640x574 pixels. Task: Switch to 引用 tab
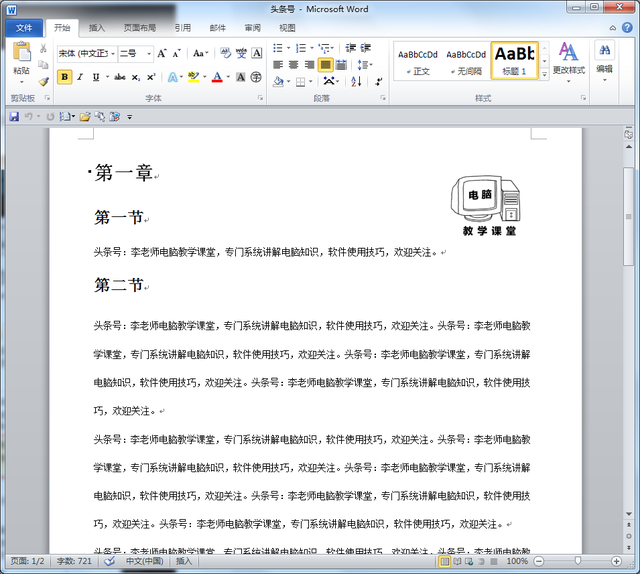(183, 28)
